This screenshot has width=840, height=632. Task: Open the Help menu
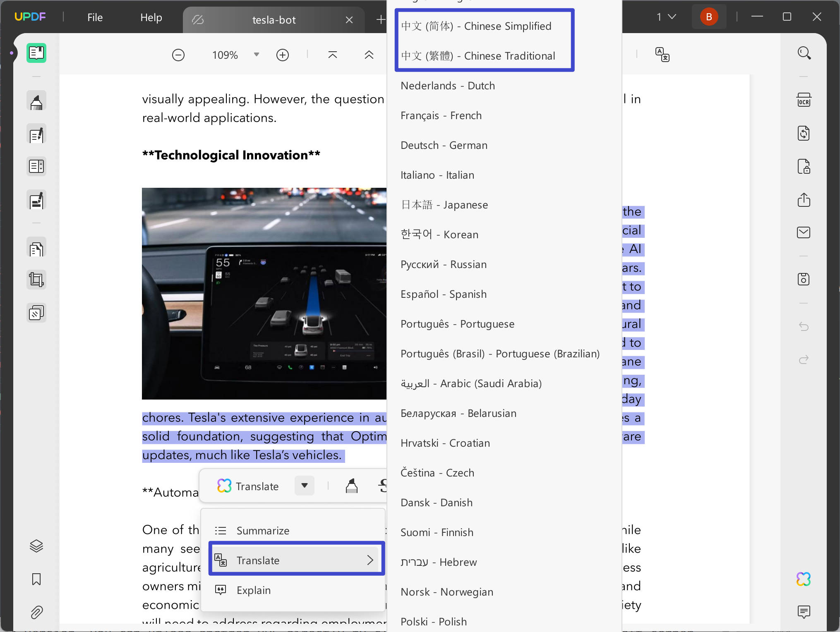(x=151, y=17)
